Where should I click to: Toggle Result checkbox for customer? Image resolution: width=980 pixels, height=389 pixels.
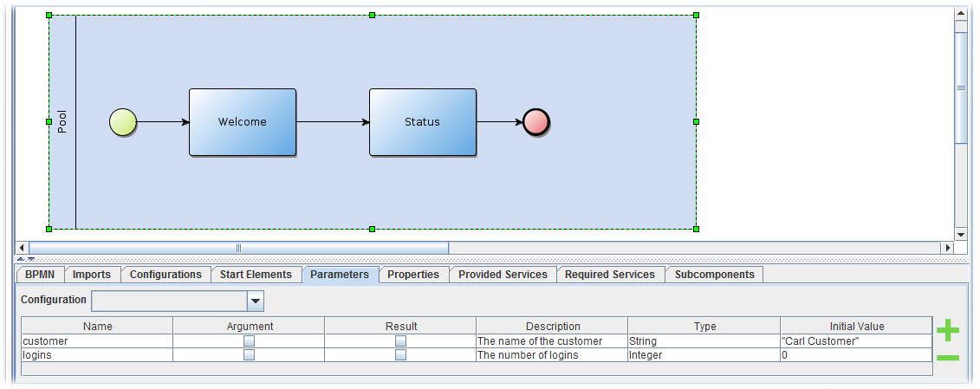tap(400, 341)
